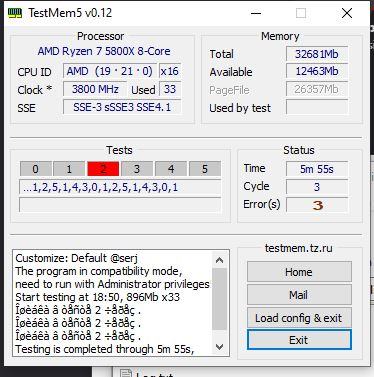
Task: Click the test sequence field
Action: tap(120, 187)
